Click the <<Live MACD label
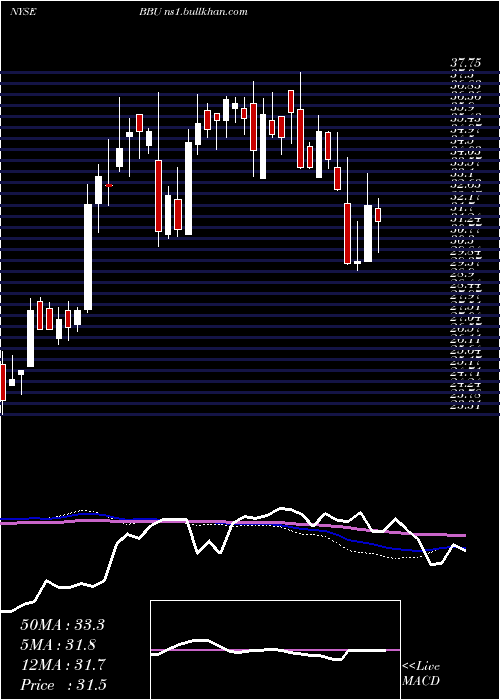This screenshot has width=500, height=700. click(x=421, y=674)
